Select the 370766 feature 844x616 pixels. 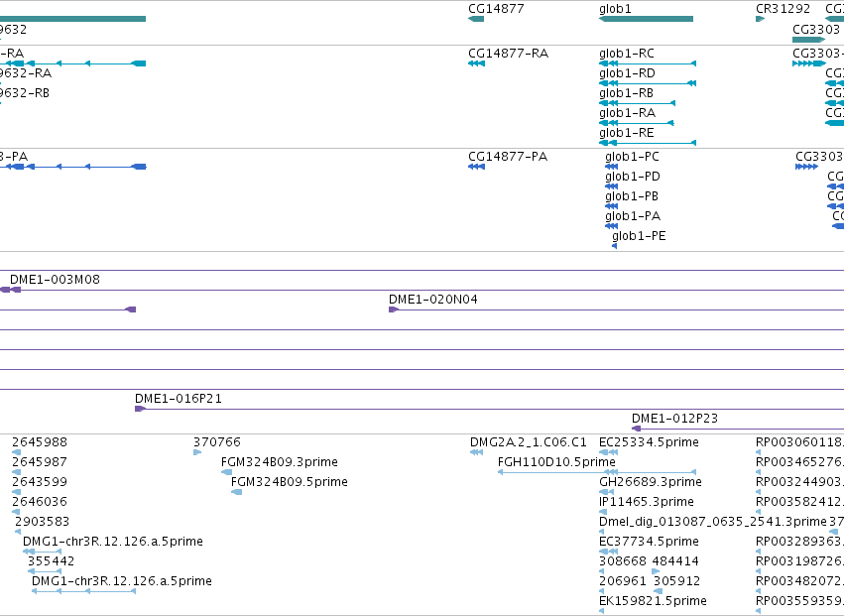tap(217, 442)
